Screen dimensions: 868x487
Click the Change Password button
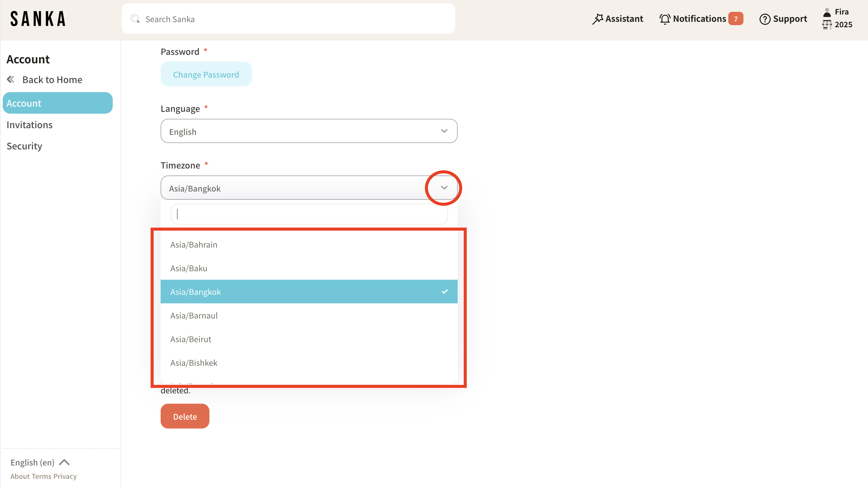206,74
